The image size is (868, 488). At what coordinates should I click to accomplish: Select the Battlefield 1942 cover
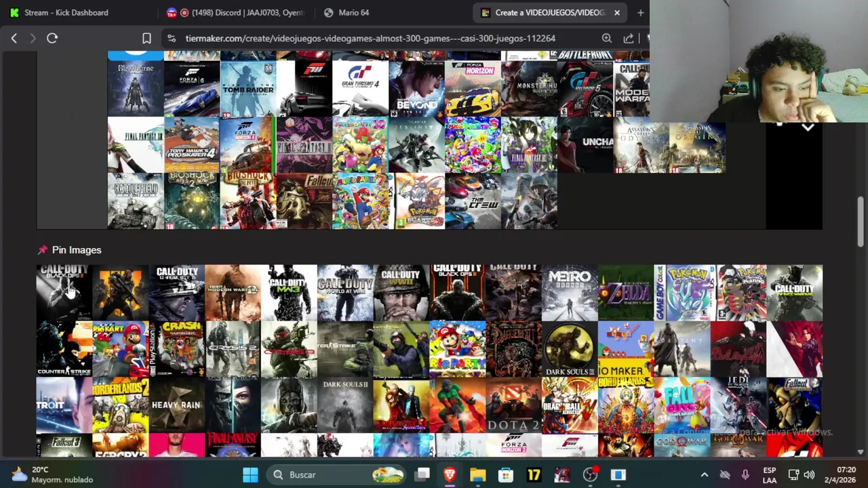point(136,201)
